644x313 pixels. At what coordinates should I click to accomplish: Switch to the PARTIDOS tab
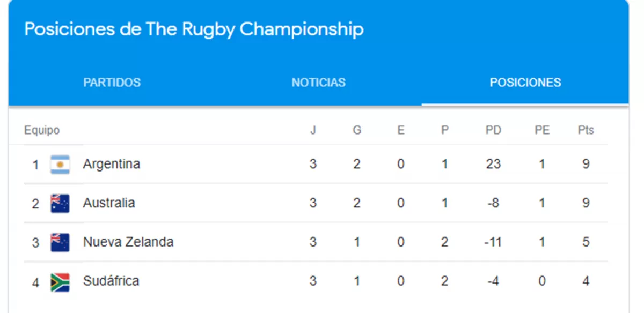(111, 82)
